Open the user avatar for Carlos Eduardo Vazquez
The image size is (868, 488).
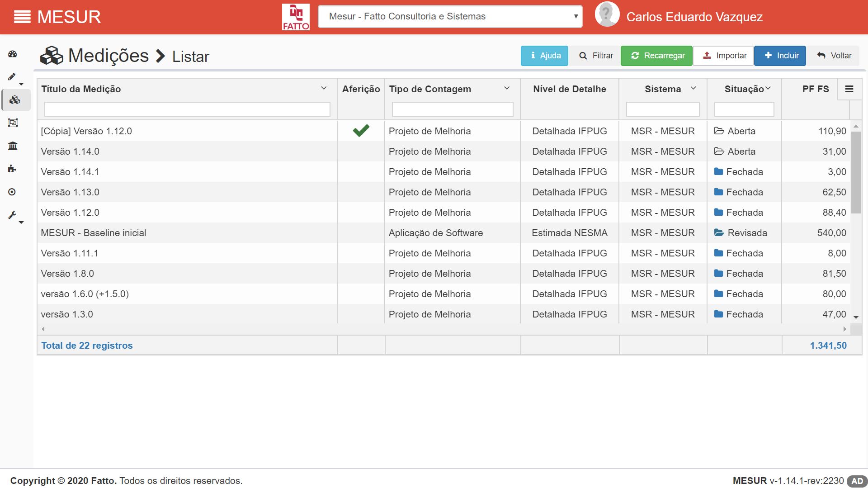607,14
